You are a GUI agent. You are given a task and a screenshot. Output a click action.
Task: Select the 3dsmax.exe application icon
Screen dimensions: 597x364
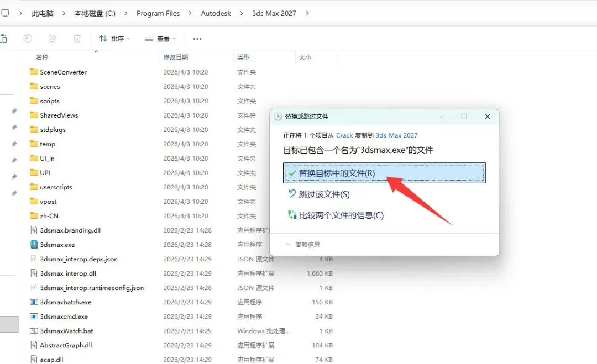pyautogui.click(x=34, y=245)
